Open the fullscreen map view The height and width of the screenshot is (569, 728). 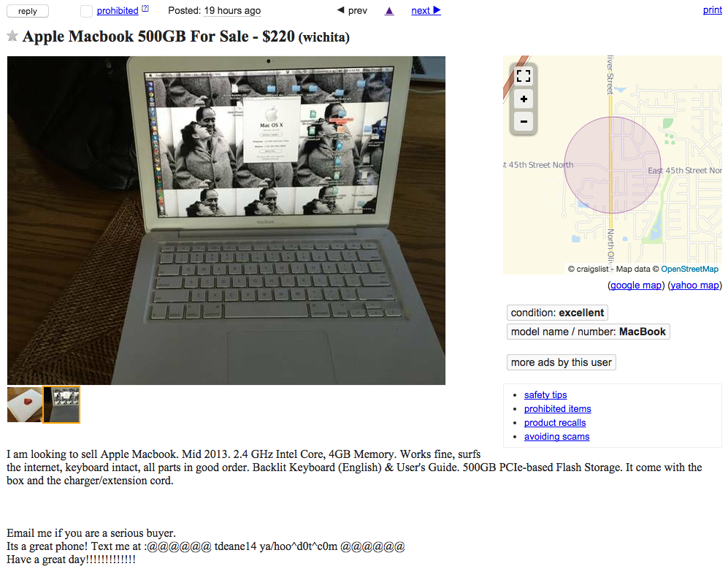pyautogui.click(x=524, y=76)
